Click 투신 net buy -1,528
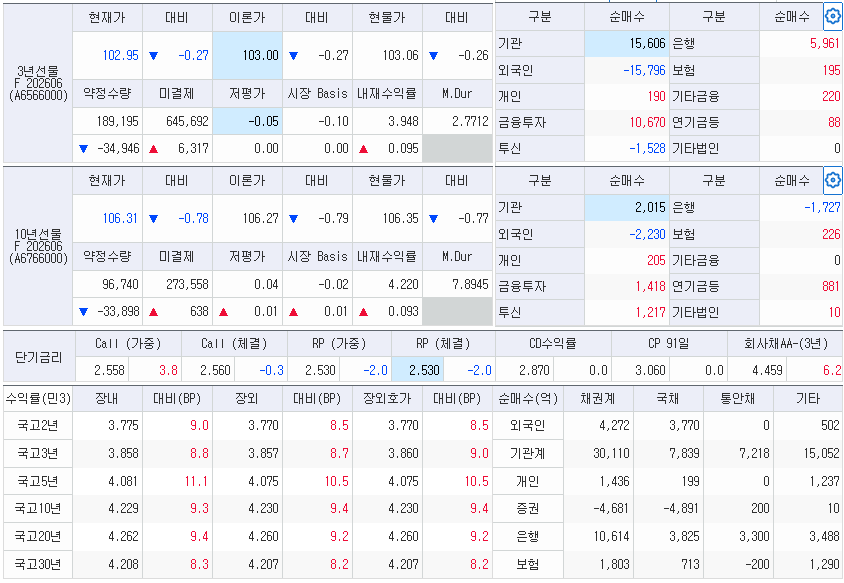This screenshot has width=844, height=583. tap(648, 149)
